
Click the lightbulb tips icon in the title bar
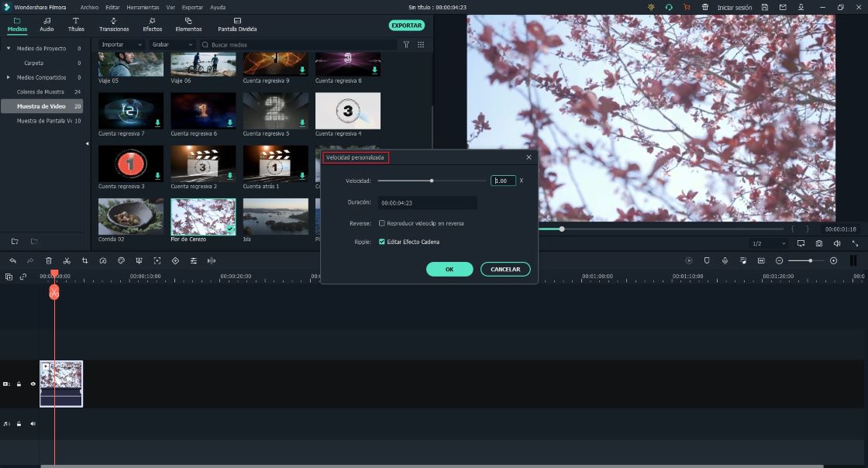pyautogui.click(x=651, y=7)
